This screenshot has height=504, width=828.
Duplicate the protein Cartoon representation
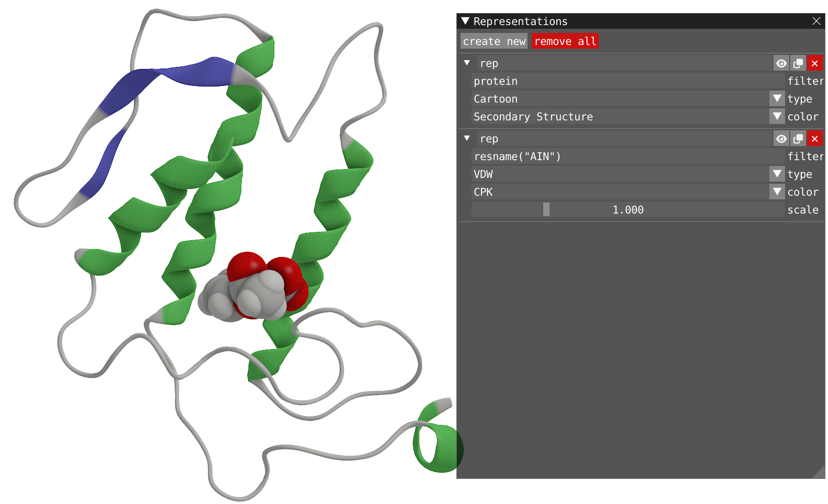[798, 63]
